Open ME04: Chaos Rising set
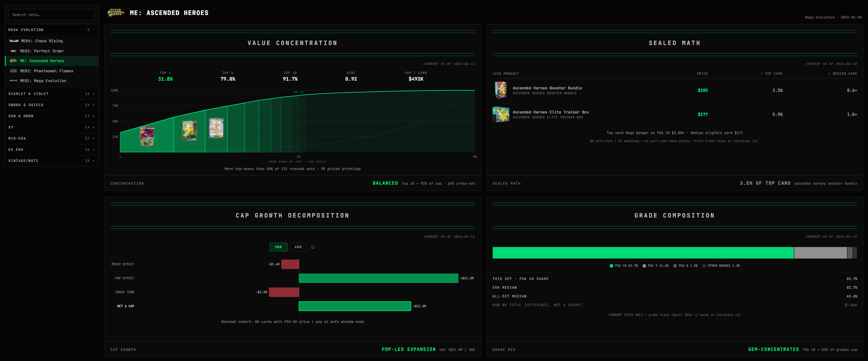Screen dimensions: 868x361 (52, 41)
